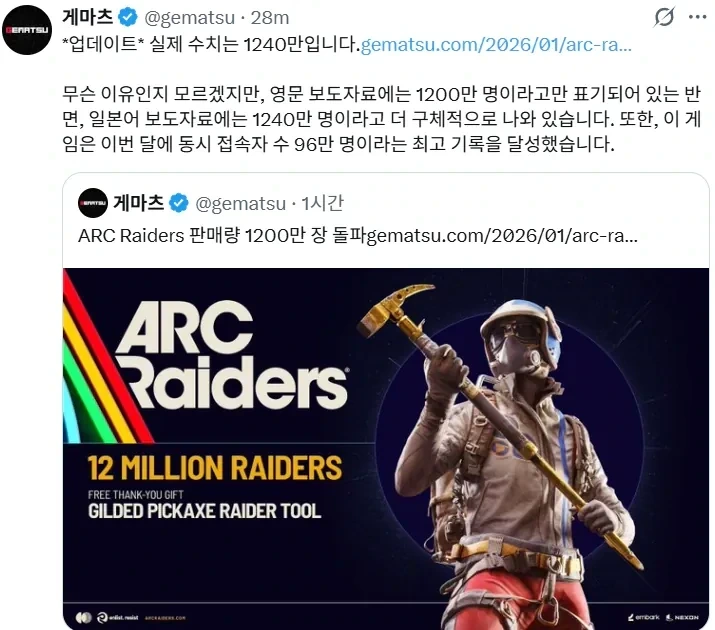Image resolution: width=715 pixels, height=630 pixels.
Task: Click the 12 MILLION RAIDERS headline in image
Action: pyautogui.click(x=215, y=468)
